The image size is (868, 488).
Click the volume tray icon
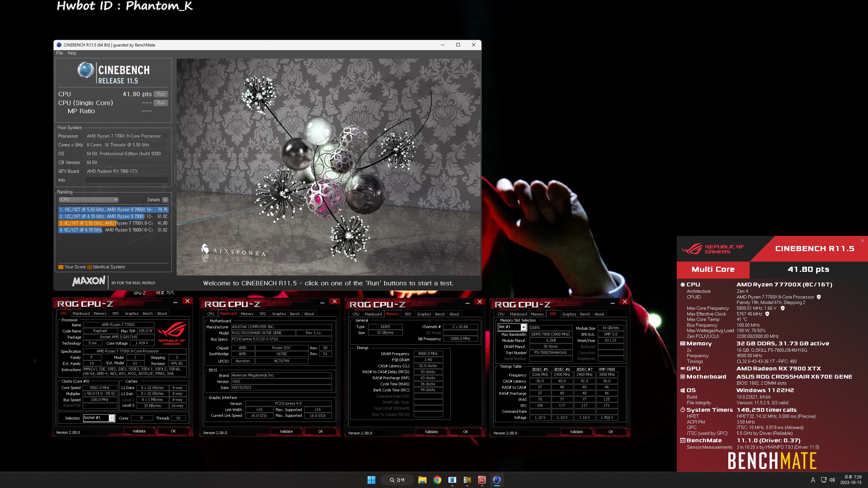[x=832, y=480]
